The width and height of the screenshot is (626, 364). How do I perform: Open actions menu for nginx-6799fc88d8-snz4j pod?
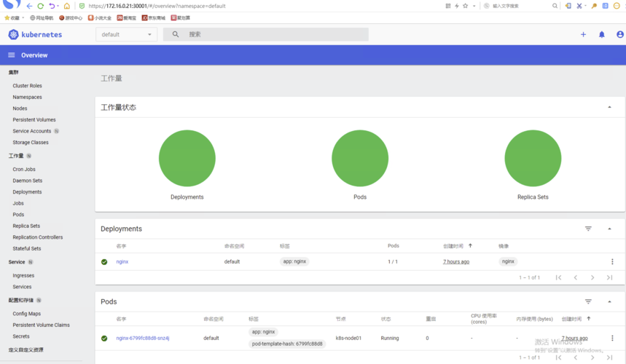tap(612, 338)
